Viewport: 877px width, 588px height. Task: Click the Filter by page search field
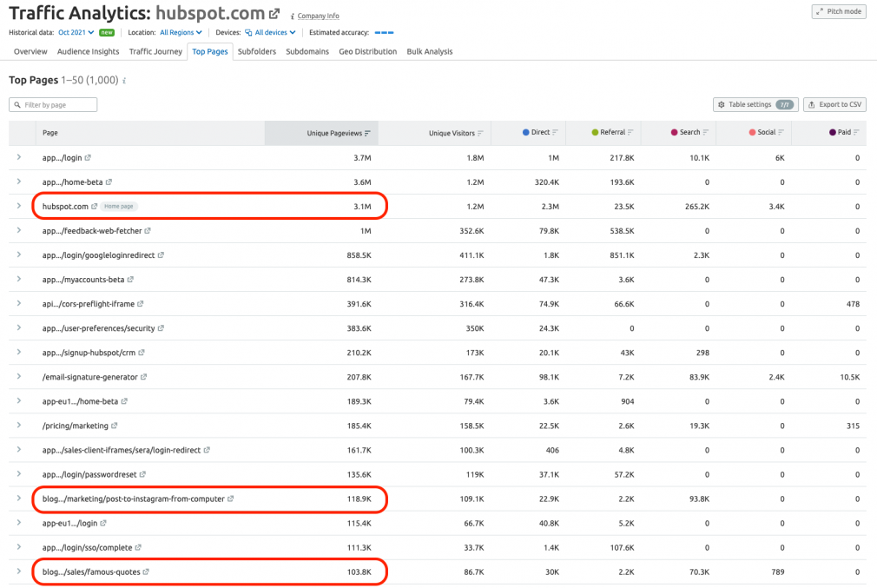pyautogui.click(x=53, y=104)
